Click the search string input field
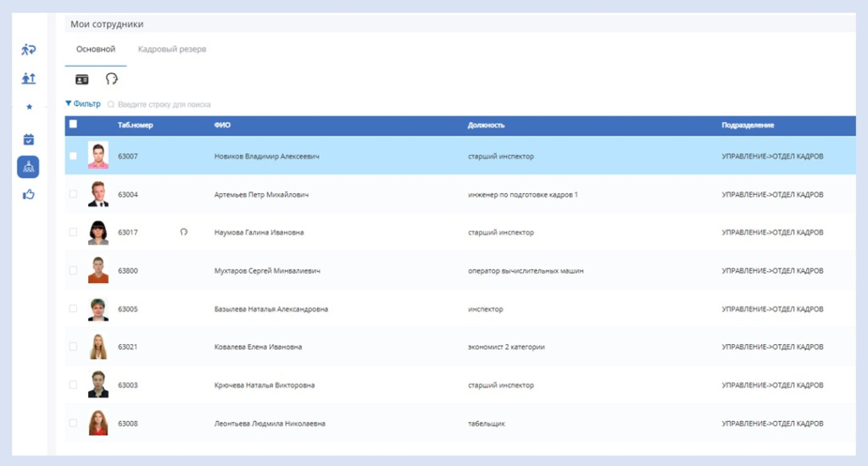 [x=170, y=104]
